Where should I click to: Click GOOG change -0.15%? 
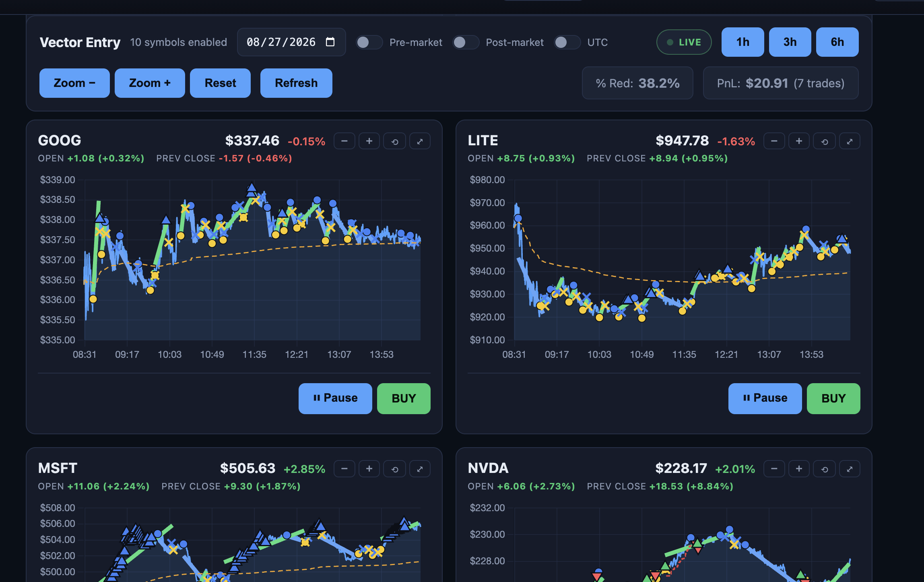(306, 142)
